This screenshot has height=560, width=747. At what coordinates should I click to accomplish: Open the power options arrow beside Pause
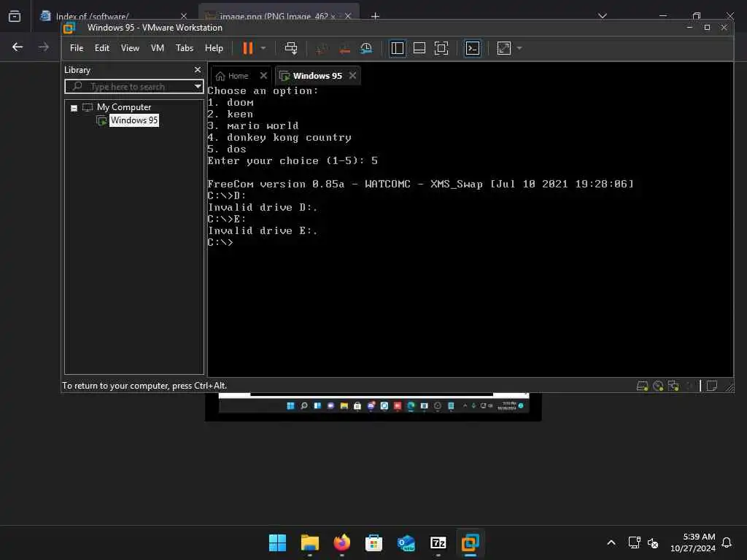263,48
